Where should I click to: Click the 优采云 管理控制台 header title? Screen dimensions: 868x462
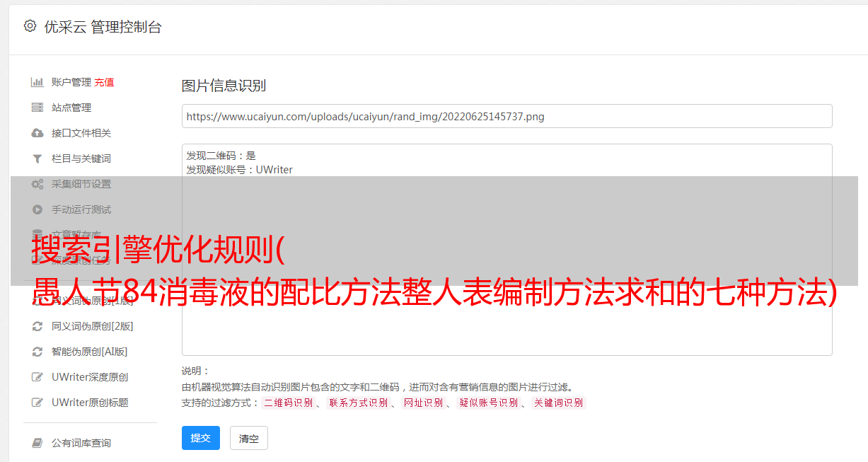103,27
